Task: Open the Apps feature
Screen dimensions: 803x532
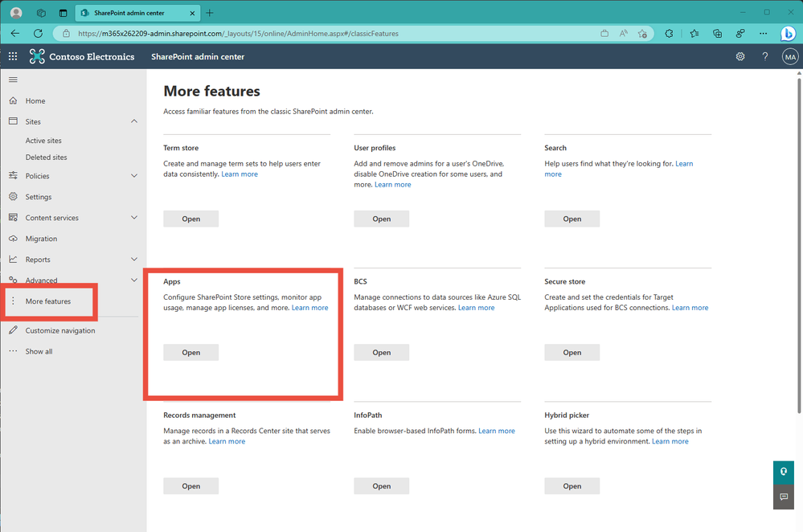Action: [191, 352]
